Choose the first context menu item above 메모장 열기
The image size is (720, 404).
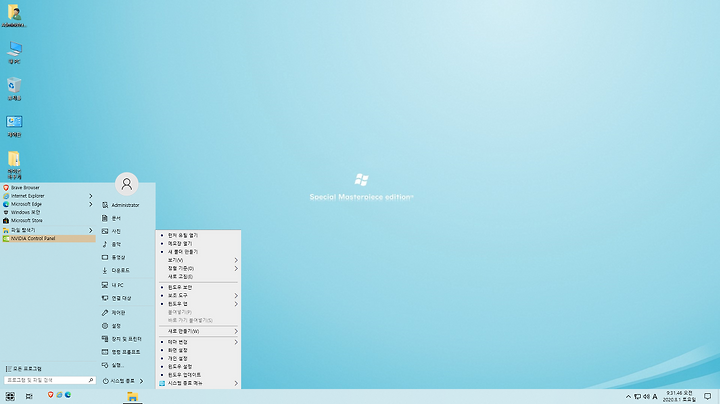click(x=198, y=235)
